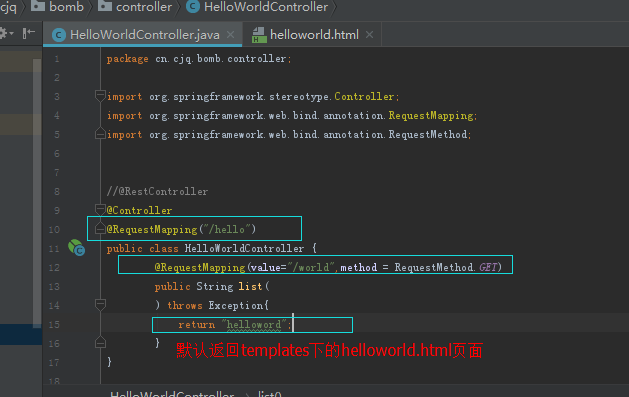Screen dimensions: 629x397
Task: Click the "/world" string value on line 12
Action: (310, 267)
